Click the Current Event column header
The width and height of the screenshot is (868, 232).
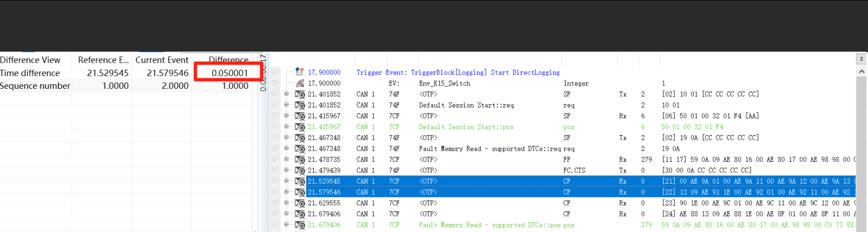click(x=162, y=60)
